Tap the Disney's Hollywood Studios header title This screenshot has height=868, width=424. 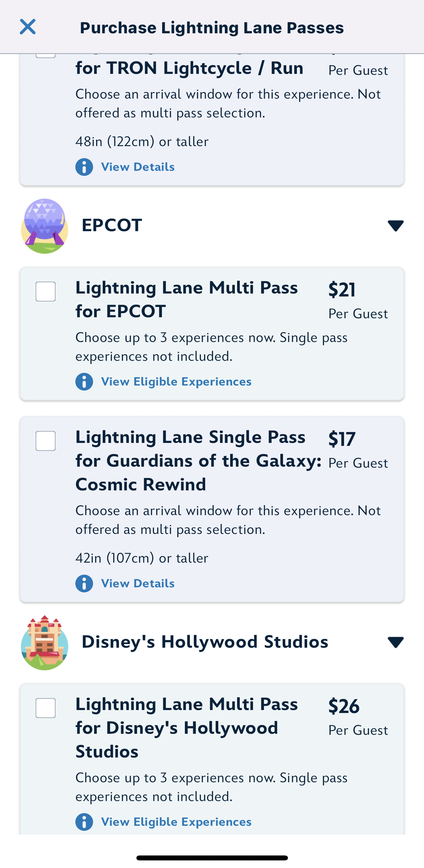(x=205, y=641)
